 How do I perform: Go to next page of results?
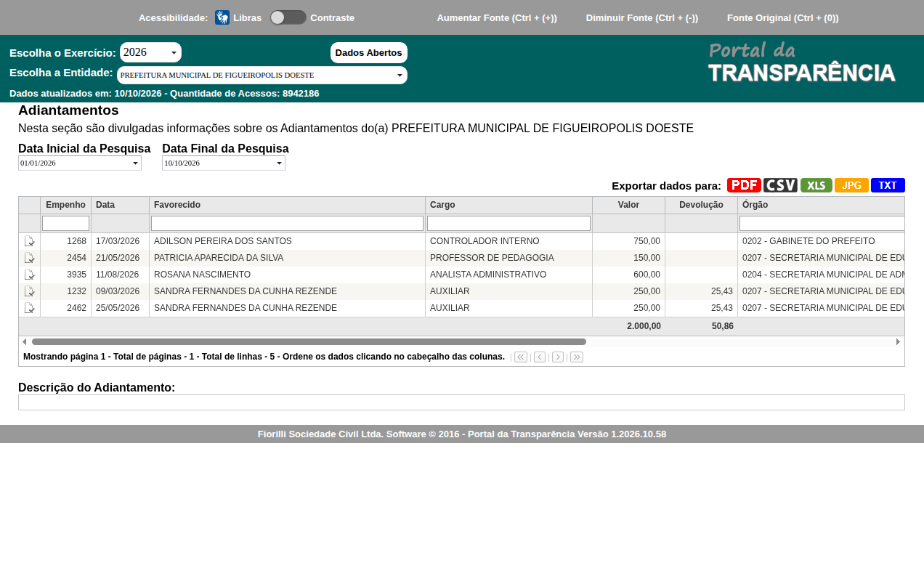[558, 357]
